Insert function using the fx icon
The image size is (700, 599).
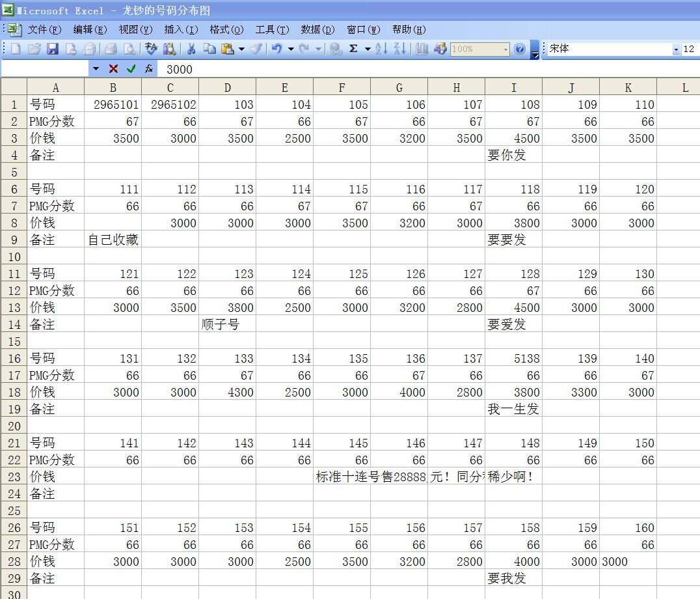[149, 68]
